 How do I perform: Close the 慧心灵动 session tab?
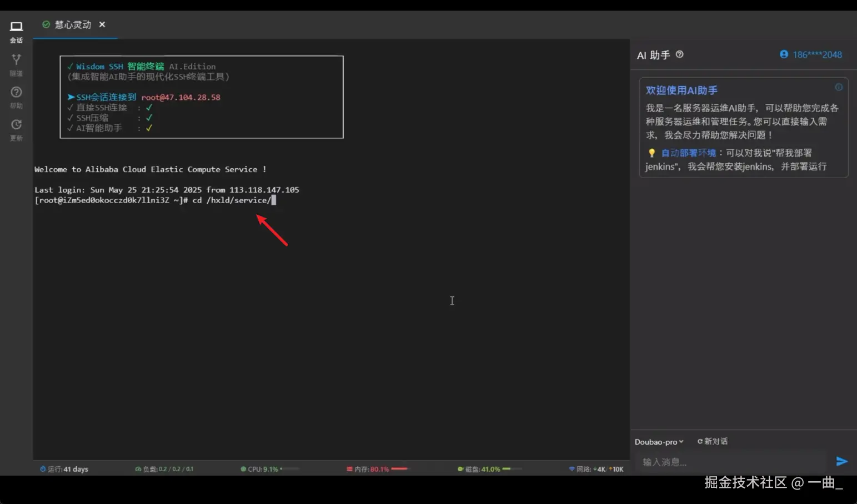click(102, 24)
